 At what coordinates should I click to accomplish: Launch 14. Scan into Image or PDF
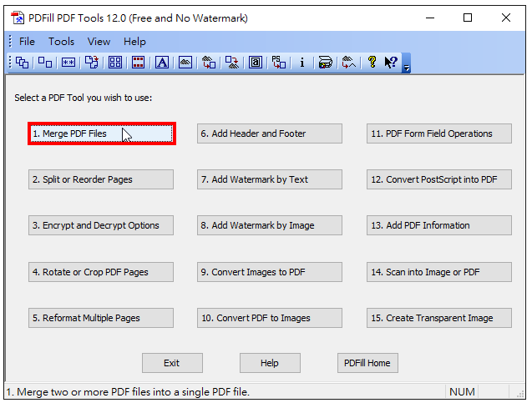(439, 272)
